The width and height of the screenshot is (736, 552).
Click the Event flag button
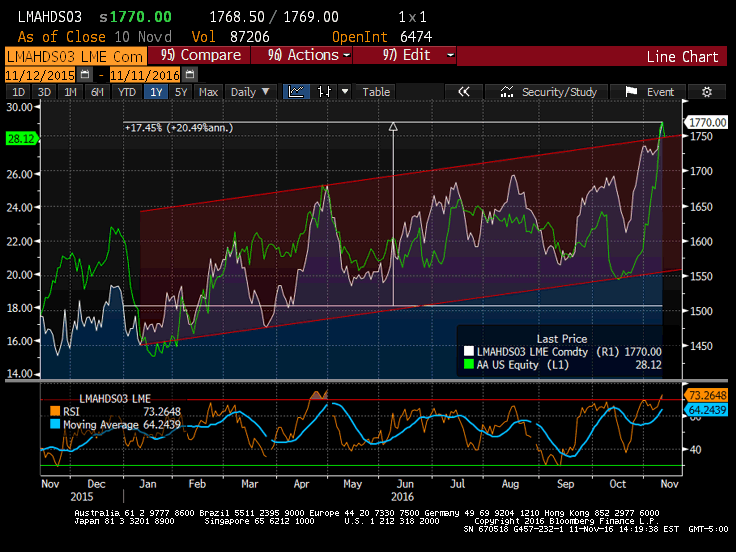click(650, 92)
